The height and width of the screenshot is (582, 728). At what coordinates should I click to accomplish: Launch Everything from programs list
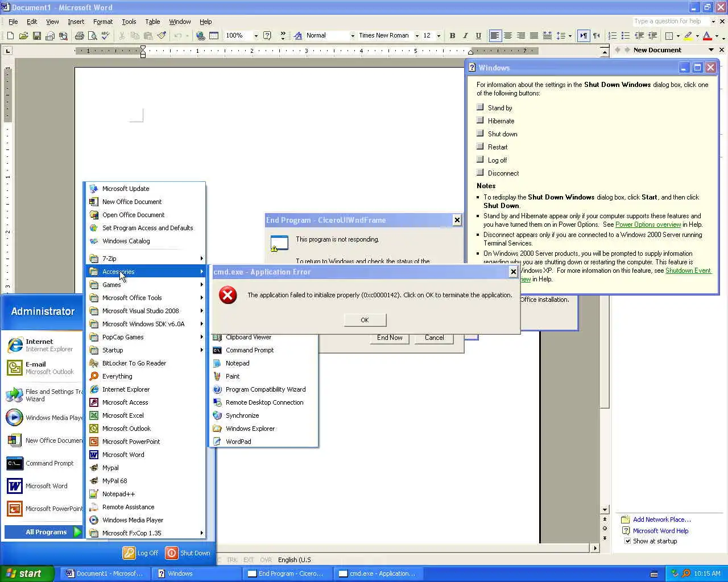(117, 376)
